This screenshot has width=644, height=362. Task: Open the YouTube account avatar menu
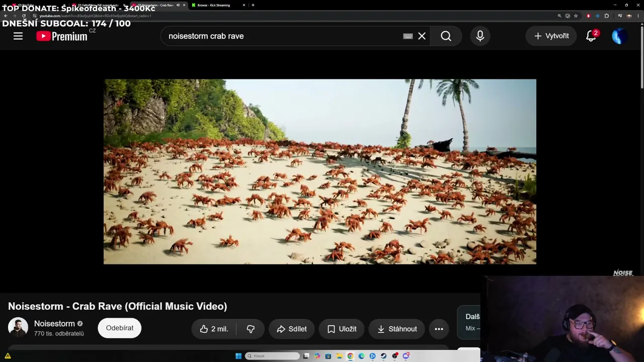click(x=619, y=36)
